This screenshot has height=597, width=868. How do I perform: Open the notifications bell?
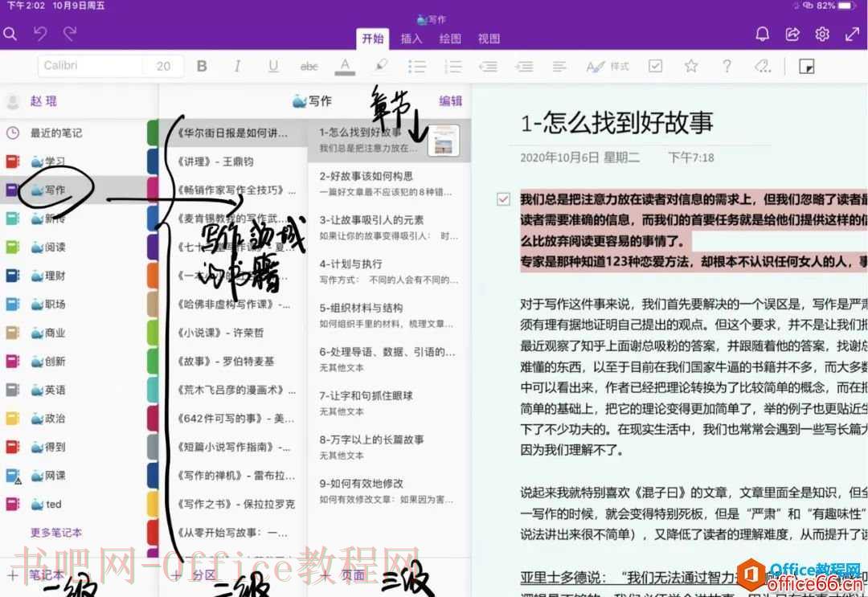[x=762, y=35]
